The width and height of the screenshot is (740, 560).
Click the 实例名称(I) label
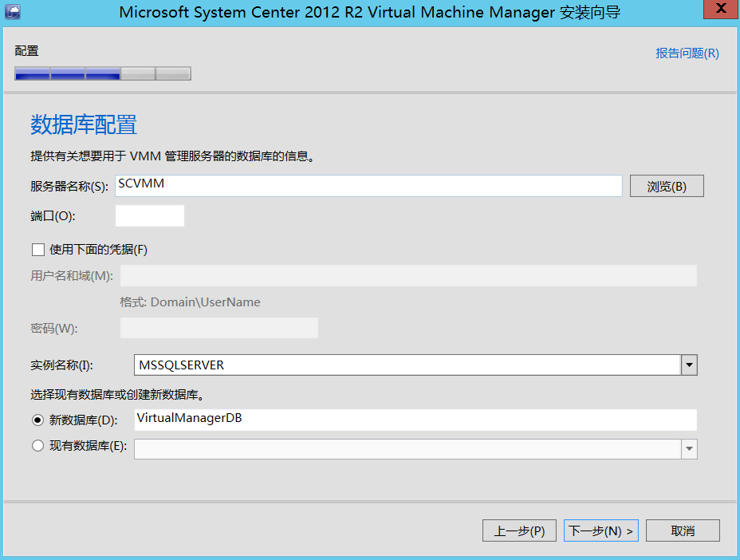point(62,365)
